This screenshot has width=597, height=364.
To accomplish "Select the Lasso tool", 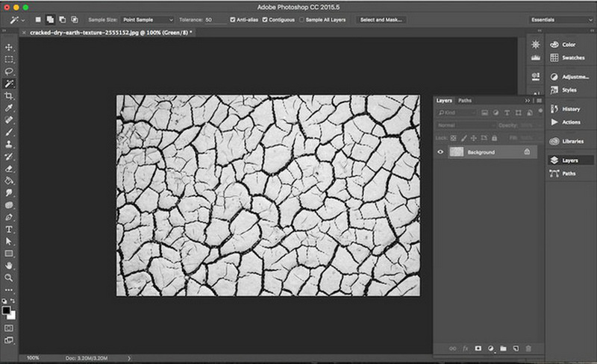I will tap(9, 72).
